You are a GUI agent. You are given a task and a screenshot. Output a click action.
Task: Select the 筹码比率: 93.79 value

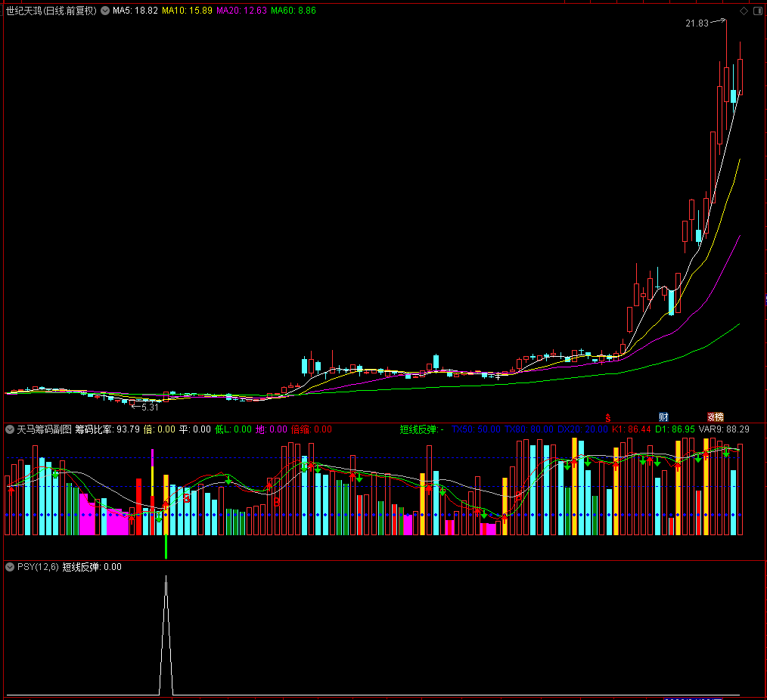(107, 429)
